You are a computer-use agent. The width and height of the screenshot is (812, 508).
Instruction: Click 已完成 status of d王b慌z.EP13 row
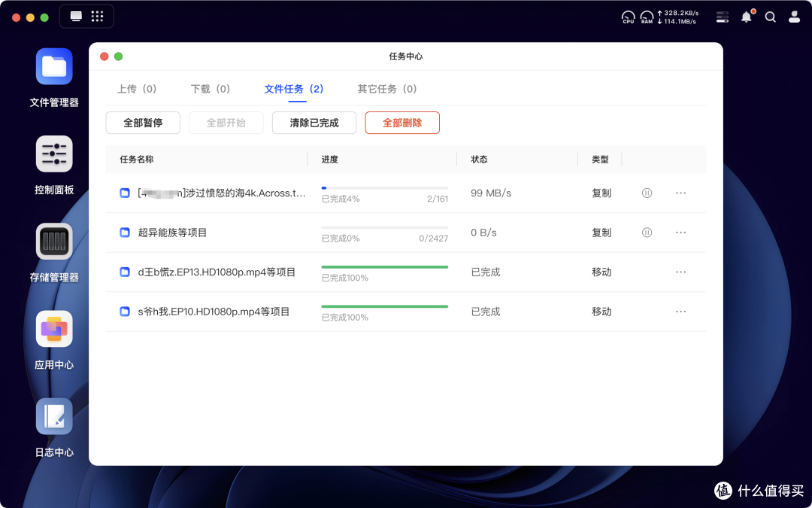[486, 272]
